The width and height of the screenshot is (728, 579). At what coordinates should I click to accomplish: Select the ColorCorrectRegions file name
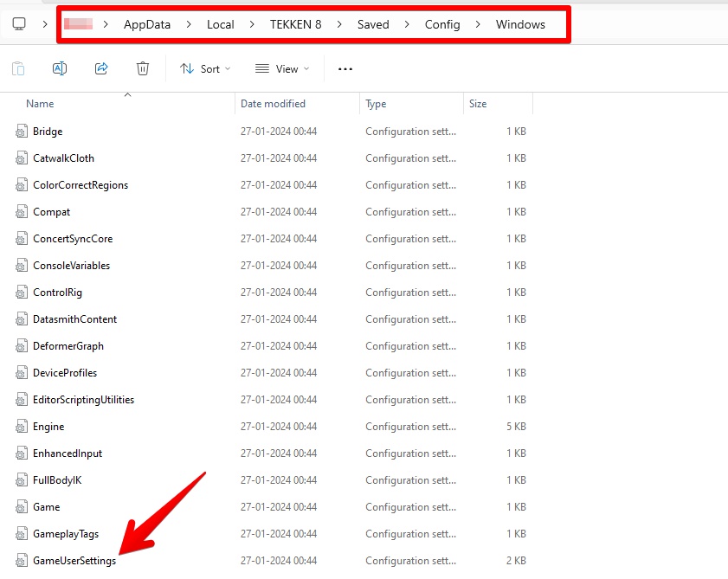pos(81,185)
